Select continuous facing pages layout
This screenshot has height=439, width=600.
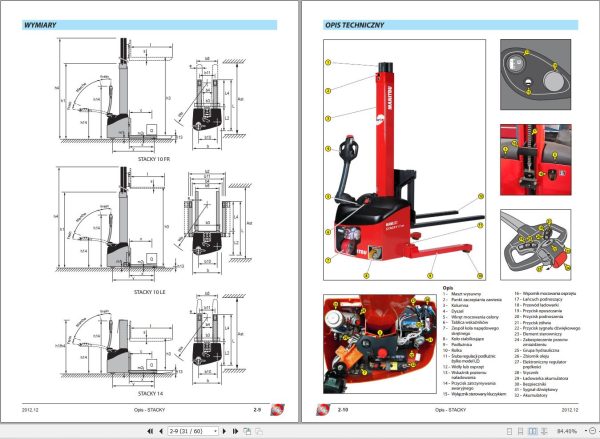point(544,431)
